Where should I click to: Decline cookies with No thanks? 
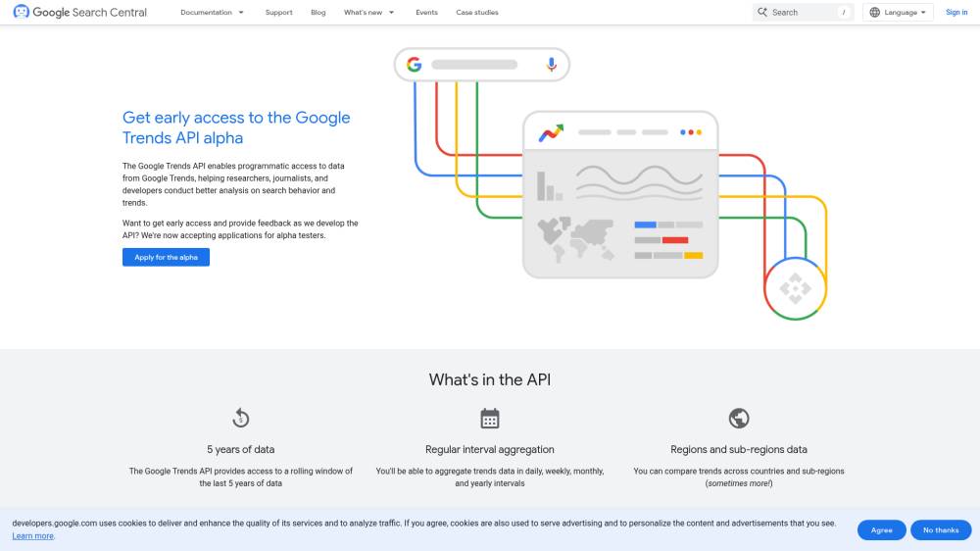(941, 529)
